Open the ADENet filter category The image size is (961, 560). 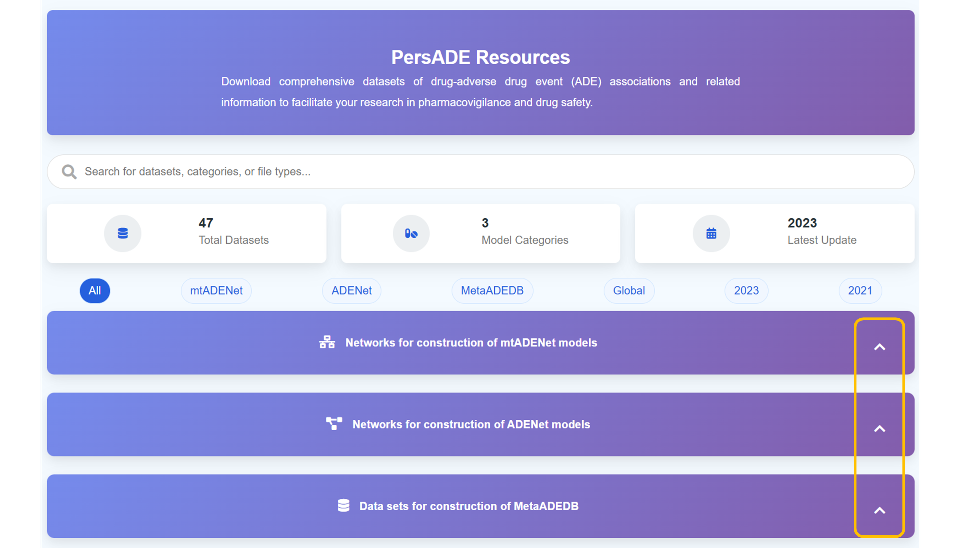[x=351, y=291]
